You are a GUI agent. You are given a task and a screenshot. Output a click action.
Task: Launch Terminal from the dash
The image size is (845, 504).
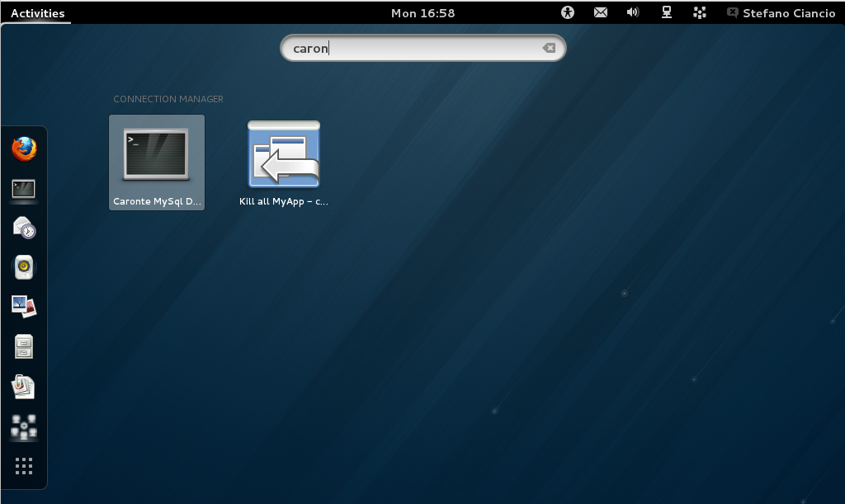[x=24, y=189]
